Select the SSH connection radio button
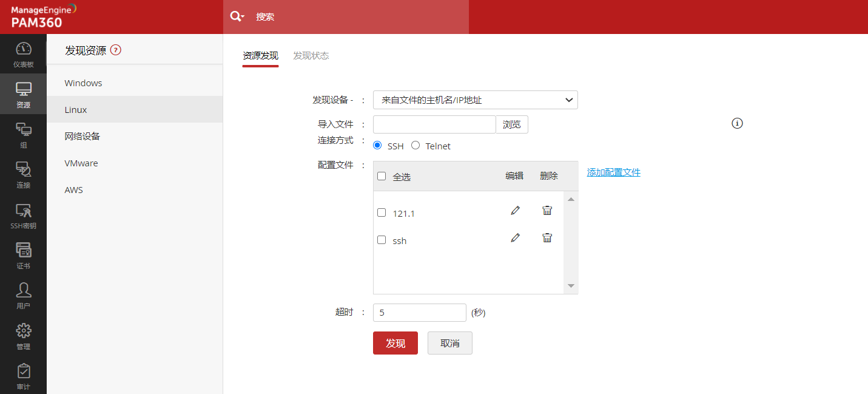Image resolution: width=868 pixels, height=394 pixels. (377, 145)
